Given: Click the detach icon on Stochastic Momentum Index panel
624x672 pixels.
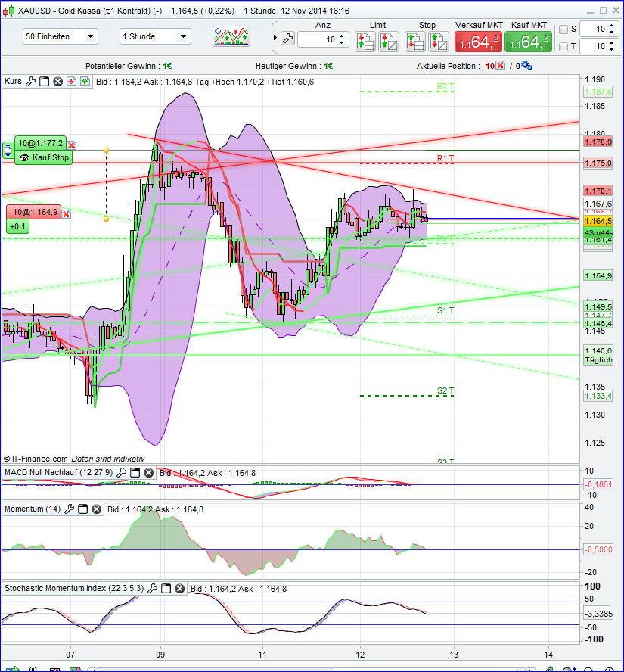Looking at the screenshot, I should click(x=164, y=589).
